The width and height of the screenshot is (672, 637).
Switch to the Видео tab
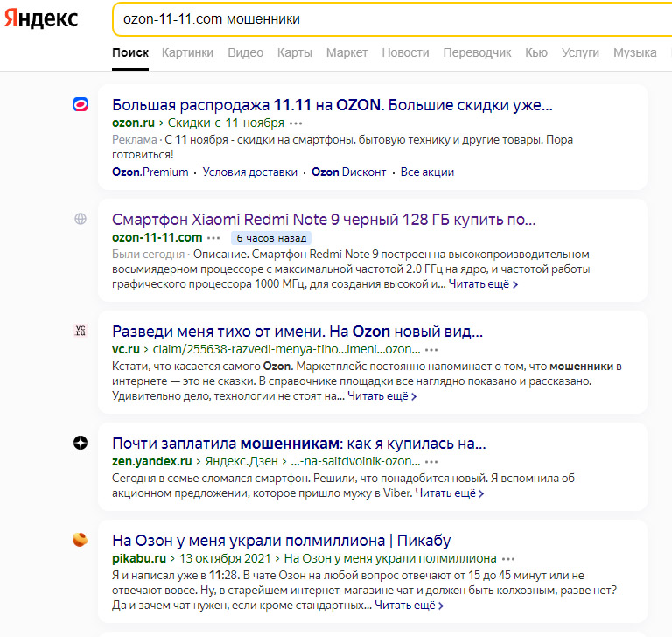click(x=245, y=52)
